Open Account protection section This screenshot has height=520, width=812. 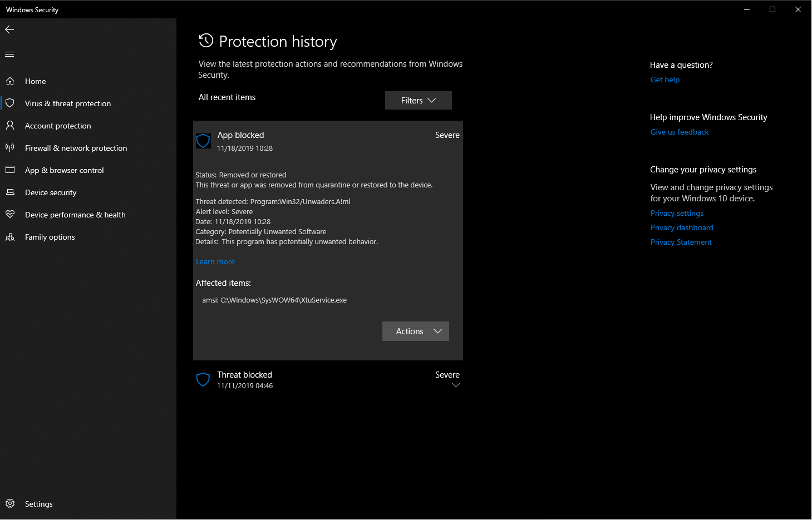[x=88, y=126]
